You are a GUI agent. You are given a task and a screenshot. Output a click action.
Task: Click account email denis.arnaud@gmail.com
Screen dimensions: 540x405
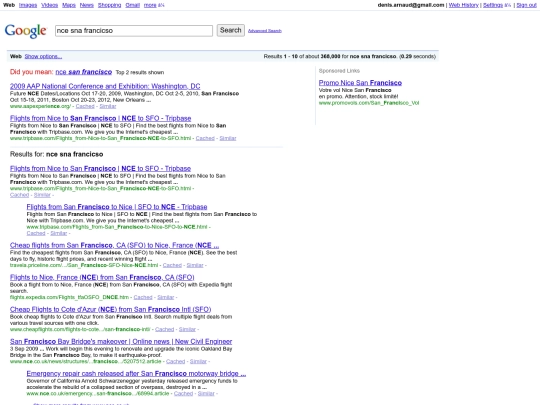tap(411, 5)
